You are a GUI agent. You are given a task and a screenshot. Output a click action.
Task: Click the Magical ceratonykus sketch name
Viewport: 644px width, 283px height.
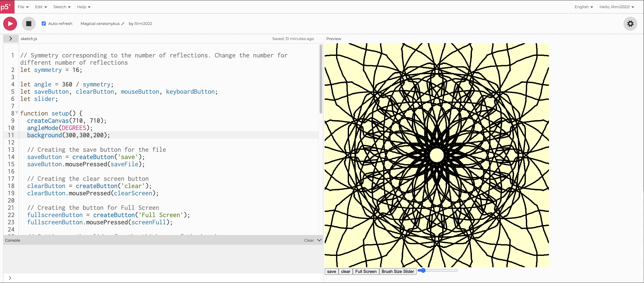[100, 24]
